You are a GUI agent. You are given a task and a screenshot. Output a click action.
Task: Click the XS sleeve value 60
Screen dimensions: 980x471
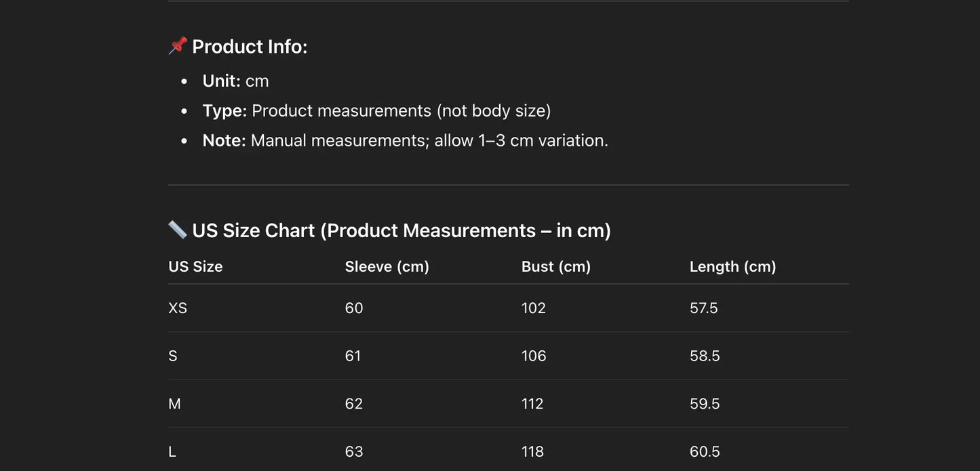[x=354, y=308]
